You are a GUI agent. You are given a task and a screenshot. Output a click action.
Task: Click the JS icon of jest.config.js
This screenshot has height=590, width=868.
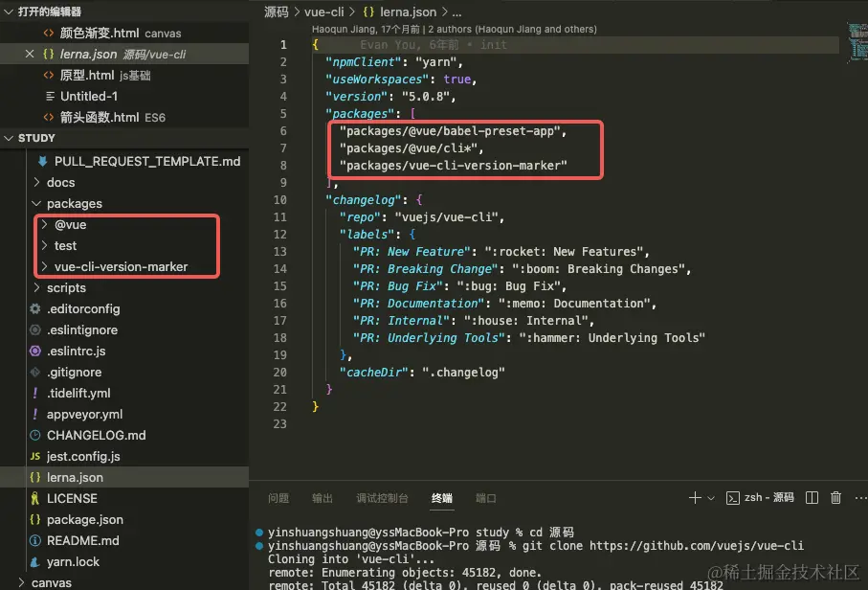34,456
